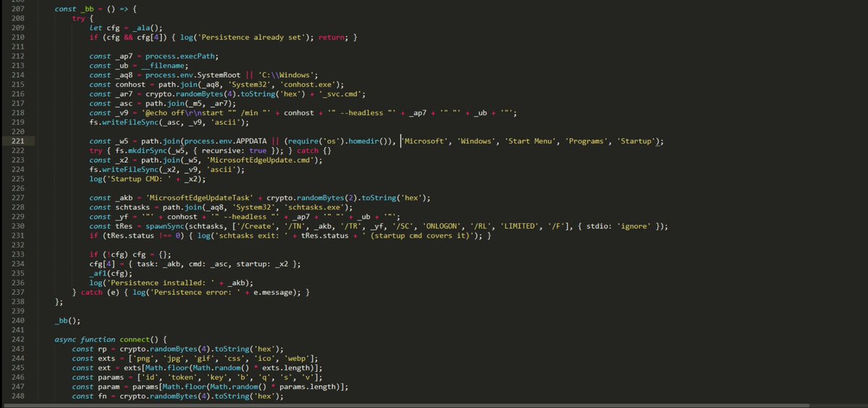Click line number 242 in the gutter
Screen dimensions: 868x408
pyautogui.click(x=17, y=339)
